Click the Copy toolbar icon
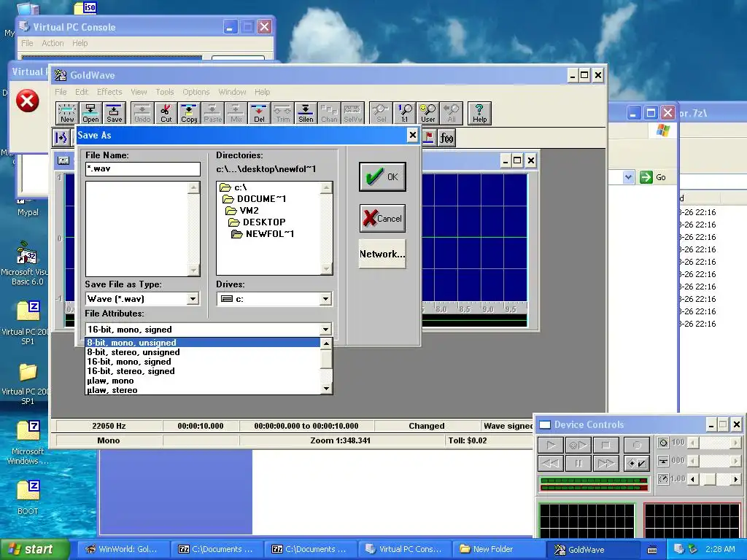Viewport: 747px width, 560px height. (189, 113)
